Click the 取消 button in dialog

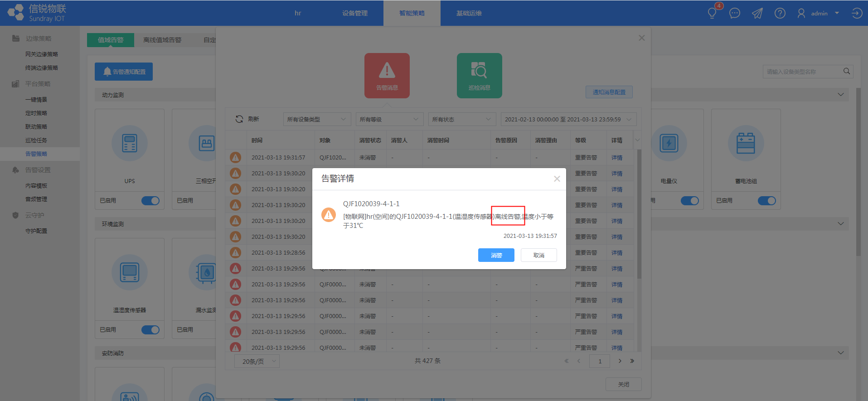pos(539,255)
